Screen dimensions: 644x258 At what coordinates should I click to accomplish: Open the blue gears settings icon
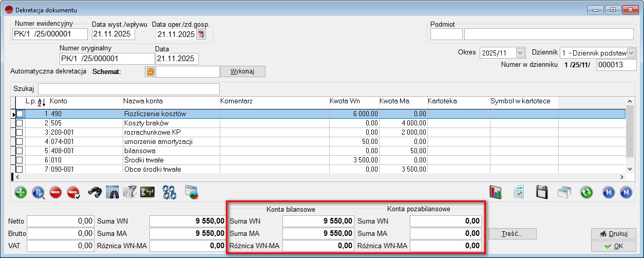169,193
